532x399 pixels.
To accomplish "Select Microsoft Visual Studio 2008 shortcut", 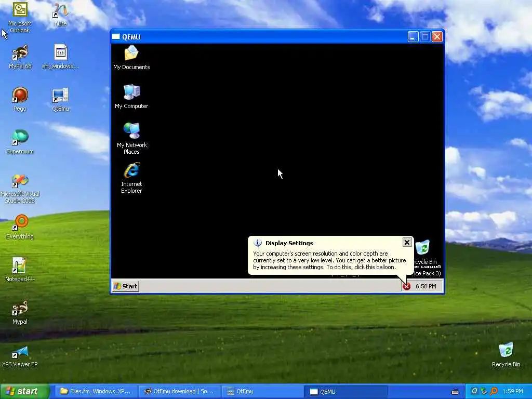I will click(20, 189).
